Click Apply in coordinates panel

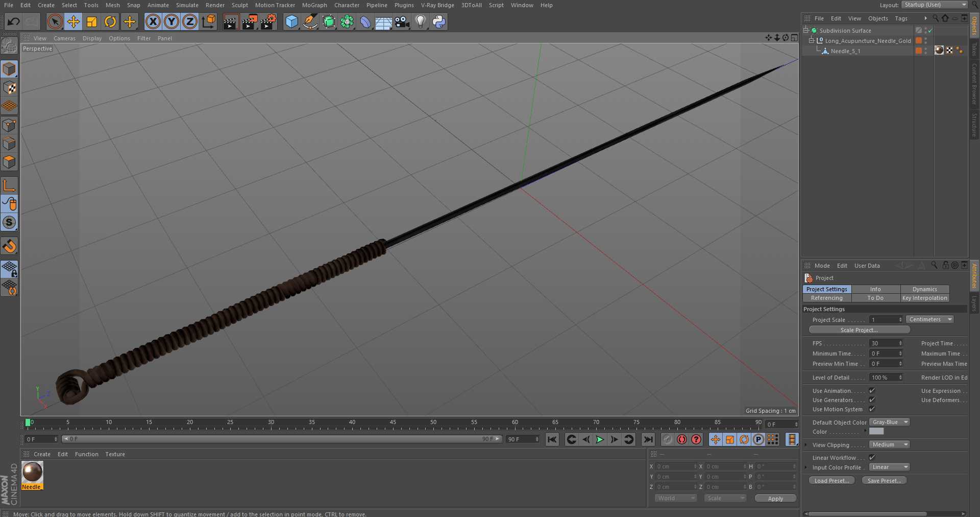(x=775, y=499)
